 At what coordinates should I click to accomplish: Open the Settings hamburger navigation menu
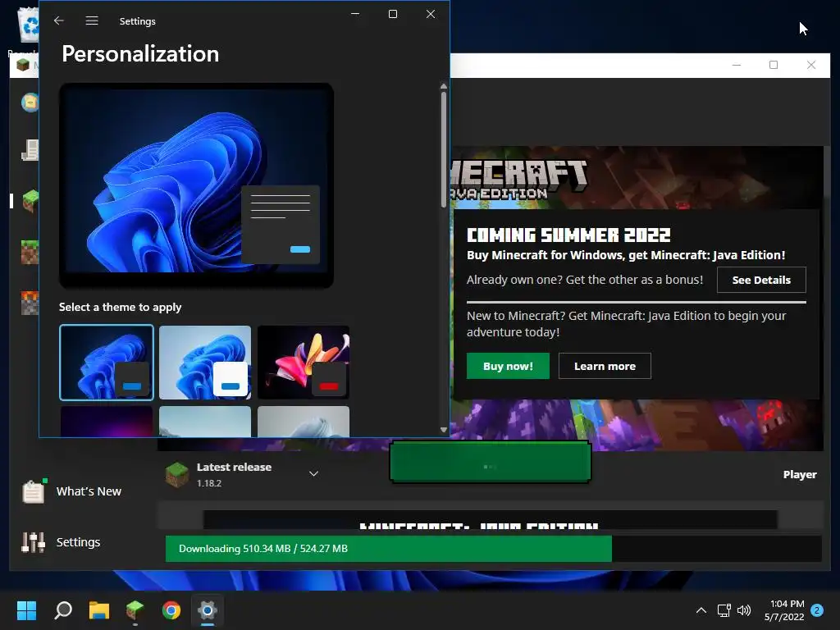pyautogui.click(x=92, y=21)
